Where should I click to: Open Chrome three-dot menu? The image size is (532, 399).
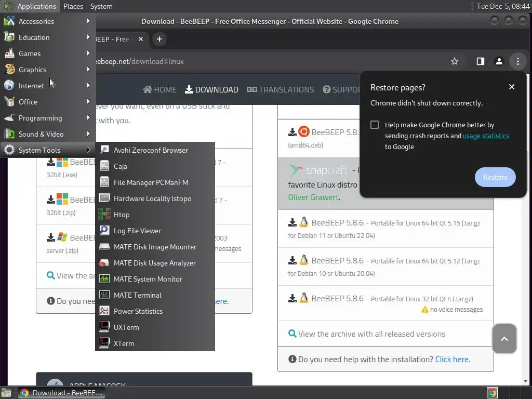(518, 61)
